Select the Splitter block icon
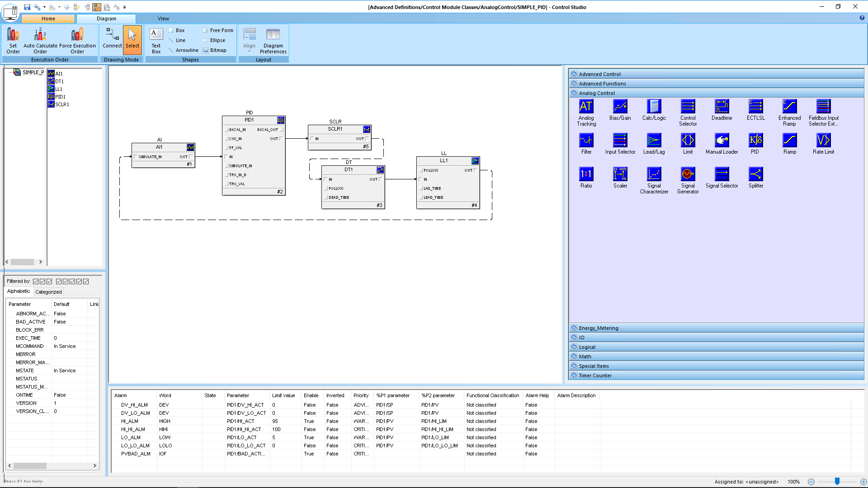 point(755,174)
